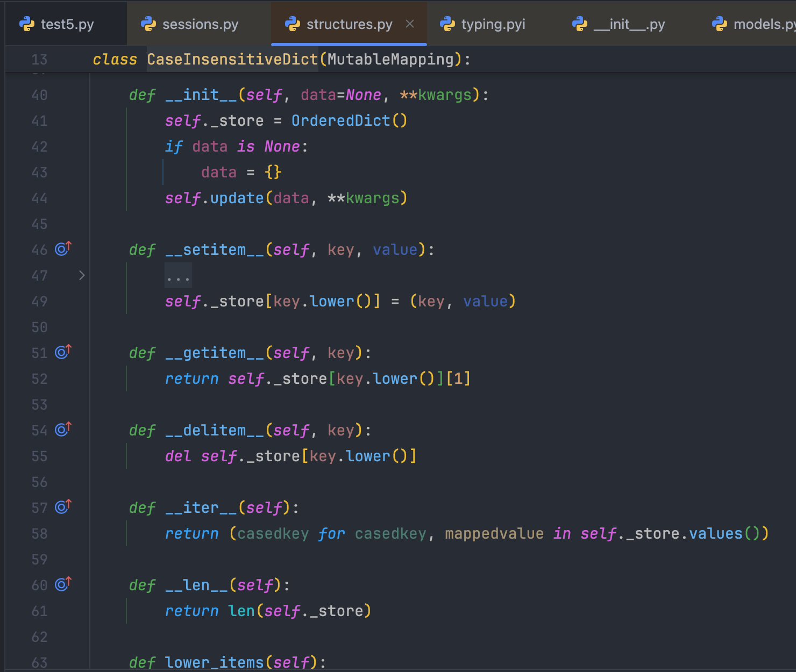Click Python file icon on sessions.py tab
This screenshot has height=672, width=796.
pyautogui.click(x=148, y=24)
